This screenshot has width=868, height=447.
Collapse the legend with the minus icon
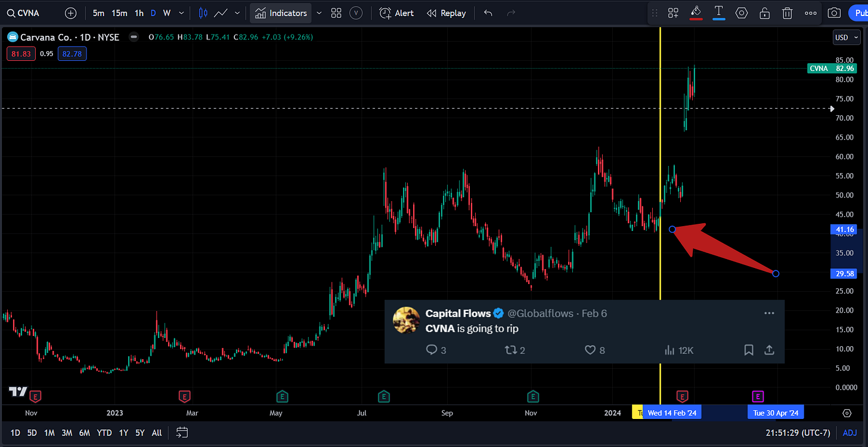(x=134, y=37)
